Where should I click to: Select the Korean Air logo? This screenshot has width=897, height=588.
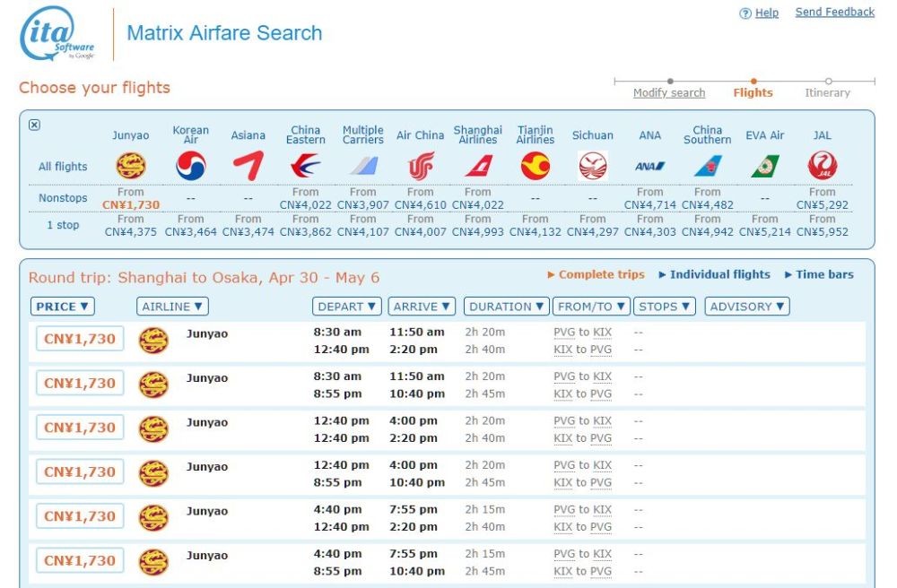click(190, 167)
